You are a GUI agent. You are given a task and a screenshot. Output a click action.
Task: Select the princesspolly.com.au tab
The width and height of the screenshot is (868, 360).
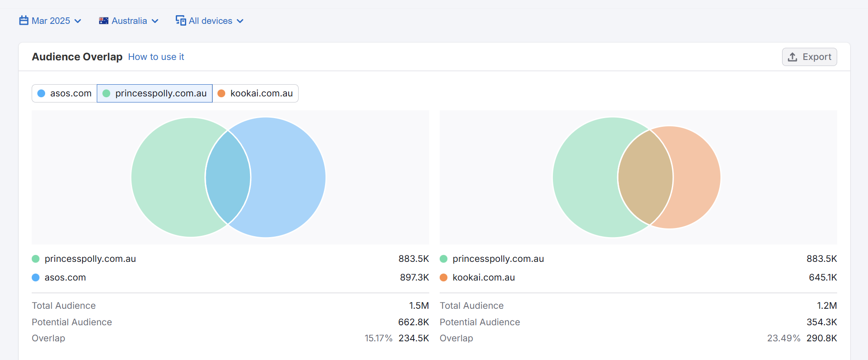point(155,93)
